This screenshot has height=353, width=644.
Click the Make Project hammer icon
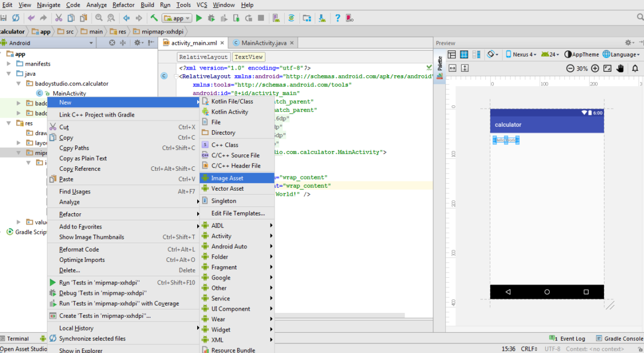pos(154,18)
